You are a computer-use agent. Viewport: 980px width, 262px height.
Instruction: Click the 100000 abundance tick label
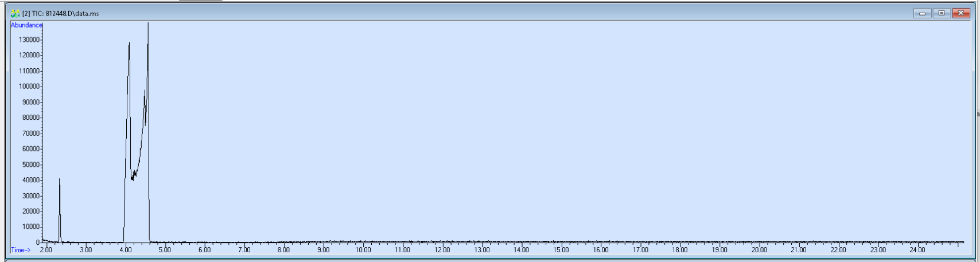[x=29, y=87]
